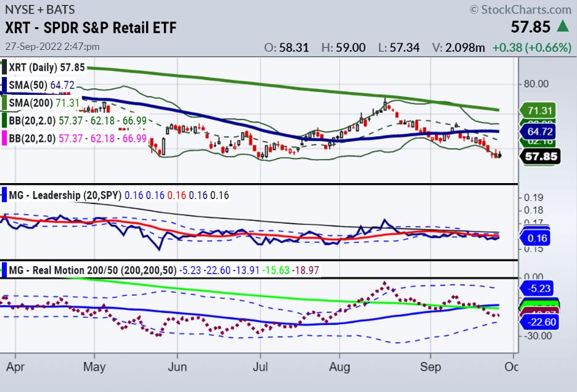Screen dimensions: 577x392
Task: Click the green -15.63 Real Motion legend value
Action: tap(276, 270)
